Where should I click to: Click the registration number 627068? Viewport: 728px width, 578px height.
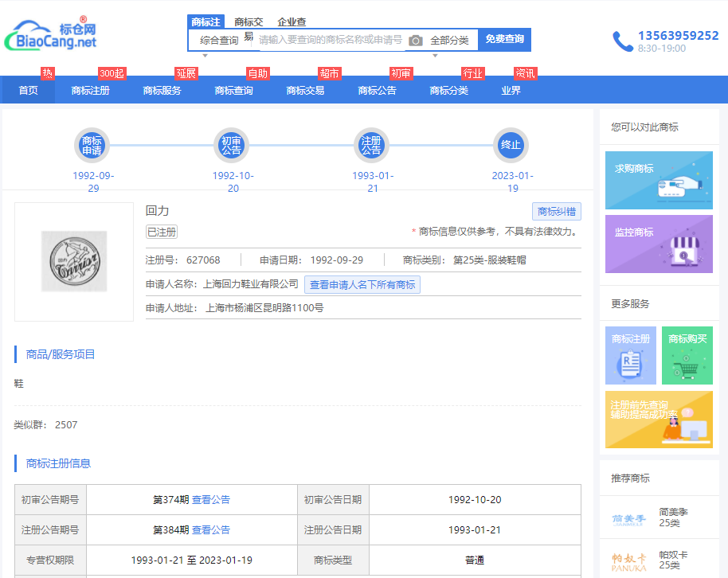tap(203, 260)
